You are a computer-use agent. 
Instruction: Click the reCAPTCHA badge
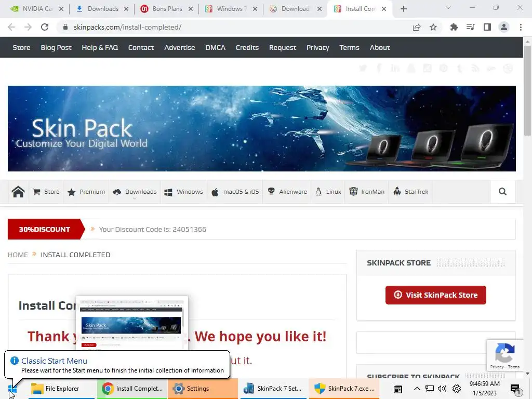point(505,355)
